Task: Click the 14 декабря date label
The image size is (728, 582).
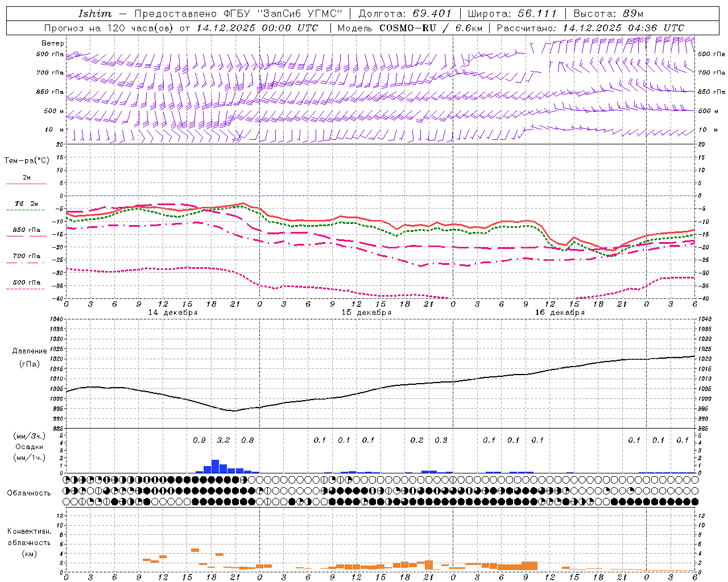Action: (x=173, y=313)
